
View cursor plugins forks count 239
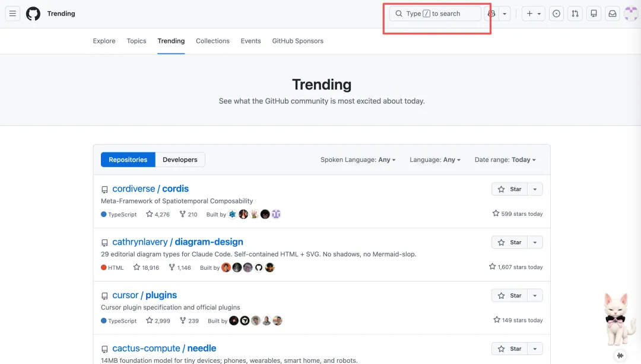189,320
